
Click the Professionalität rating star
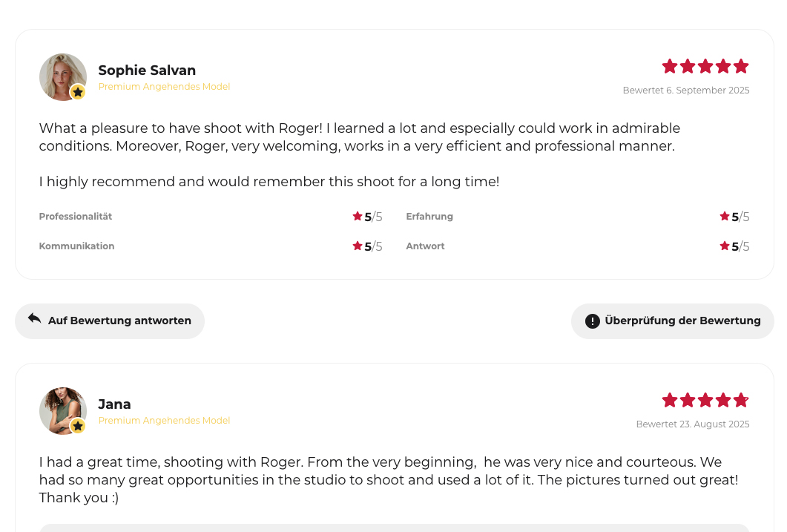coord(358,217)
